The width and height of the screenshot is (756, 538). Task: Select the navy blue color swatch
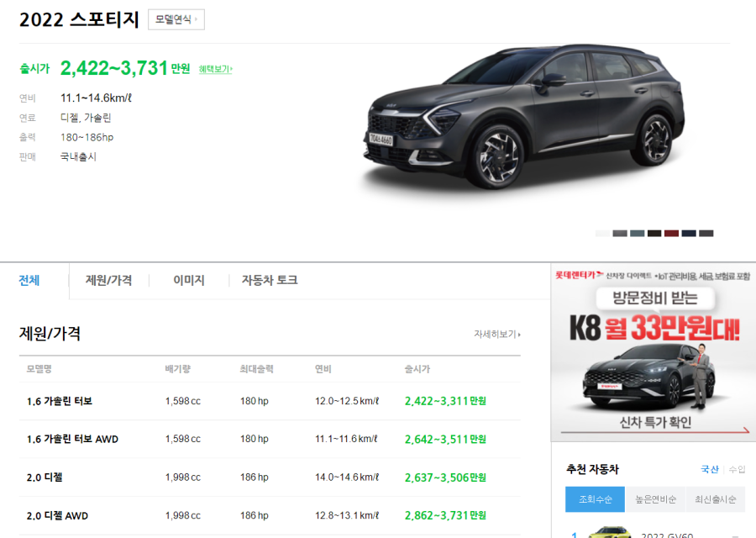coord(689,234)
